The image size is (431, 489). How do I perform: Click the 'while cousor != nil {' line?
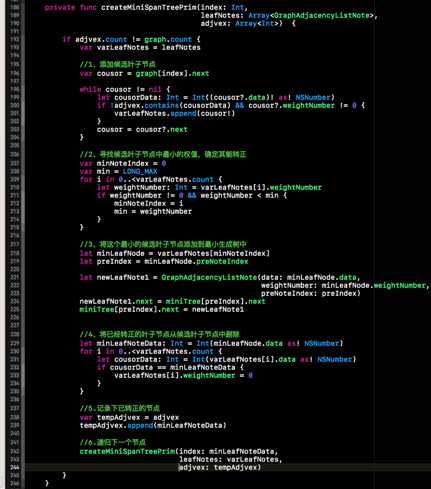tap(125, 89)
